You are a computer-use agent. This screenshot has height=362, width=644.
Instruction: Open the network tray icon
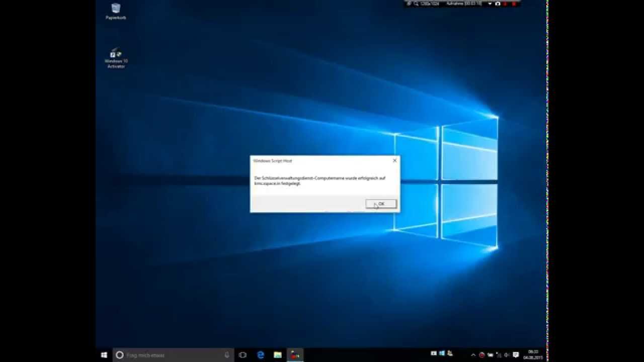(x=499, y=355)
